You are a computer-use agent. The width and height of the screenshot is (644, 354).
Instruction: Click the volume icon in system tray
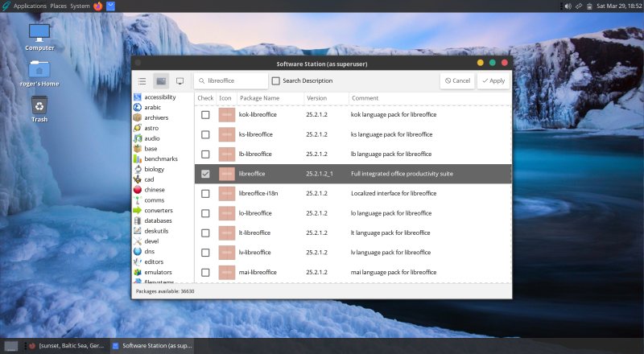click(x=568, y=6)
